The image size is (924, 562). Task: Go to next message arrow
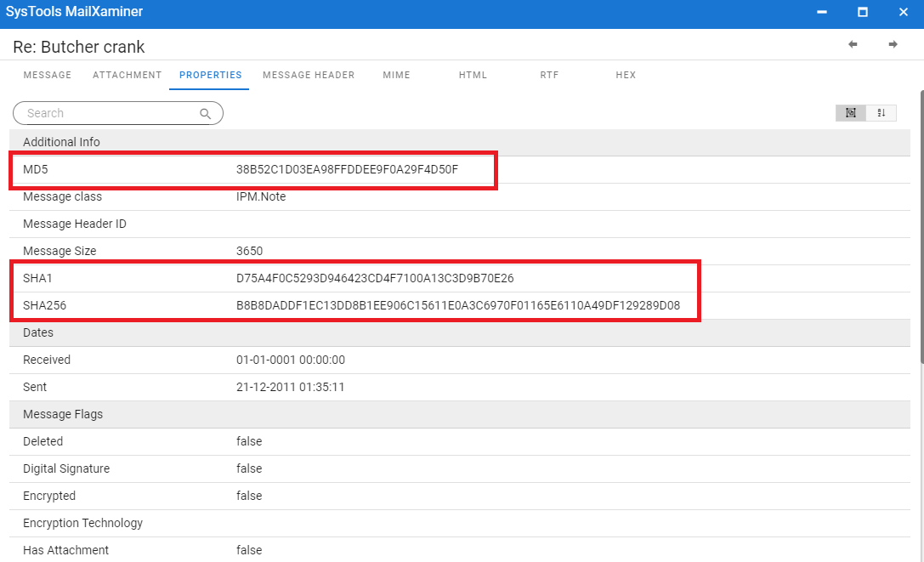point(893,44)
